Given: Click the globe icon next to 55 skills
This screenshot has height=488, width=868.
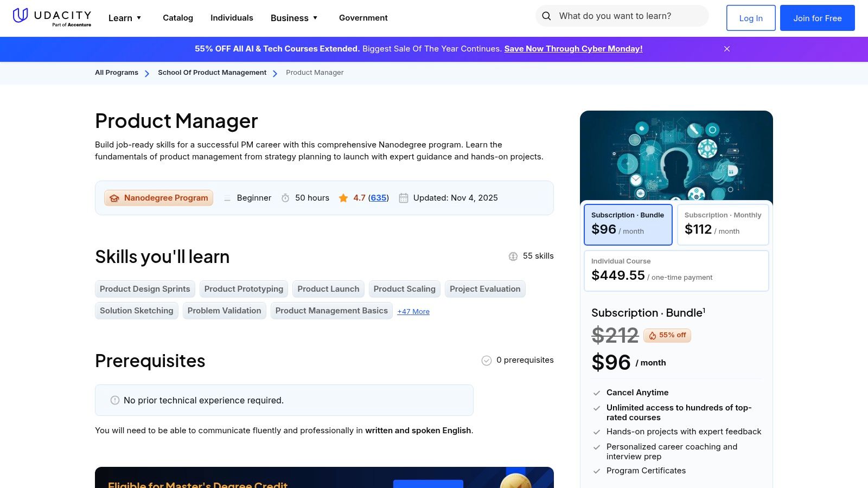Looking at the screenshot, I should 513,256.
